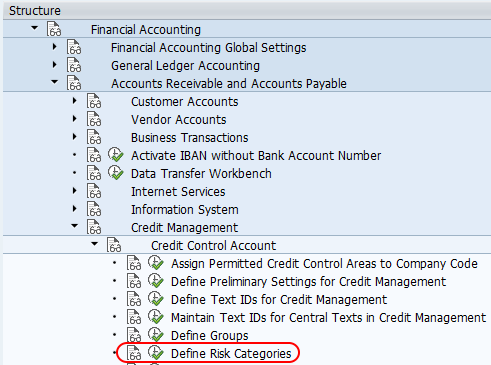Collapse the Credit Management node

click(x=74, y=226)
